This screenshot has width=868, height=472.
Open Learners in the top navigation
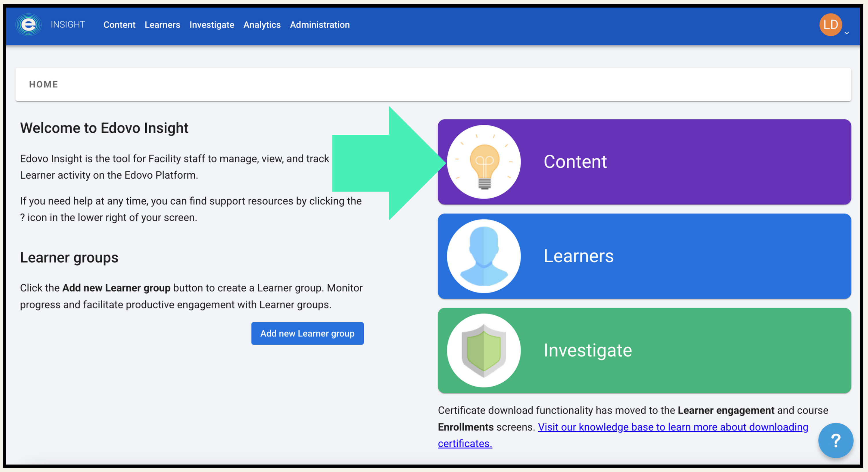click(162, 25)
